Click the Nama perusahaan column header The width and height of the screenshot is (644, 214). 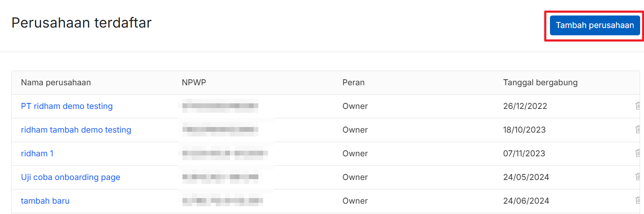(x=56, y=83)
